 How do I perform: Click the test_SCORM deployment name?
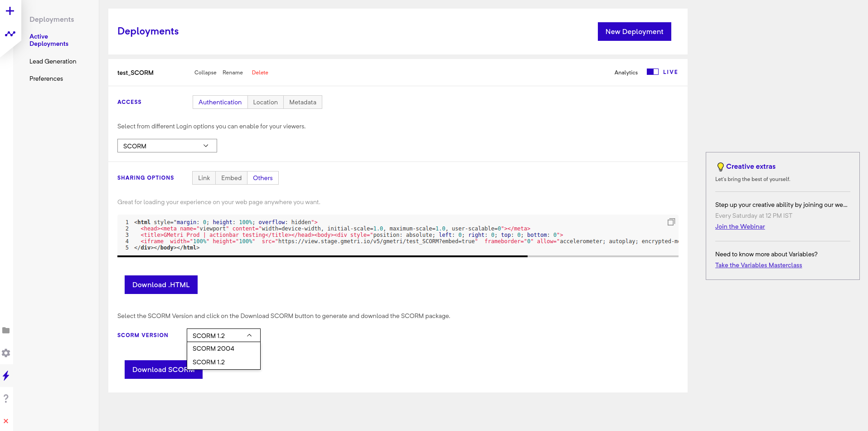(x=136, y=73)
